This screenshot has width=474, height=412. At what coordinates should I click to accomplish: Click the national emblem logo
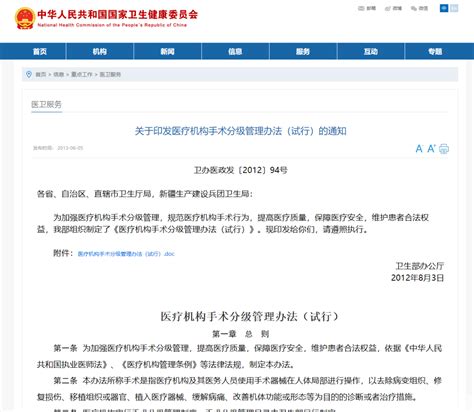point(25,18)
